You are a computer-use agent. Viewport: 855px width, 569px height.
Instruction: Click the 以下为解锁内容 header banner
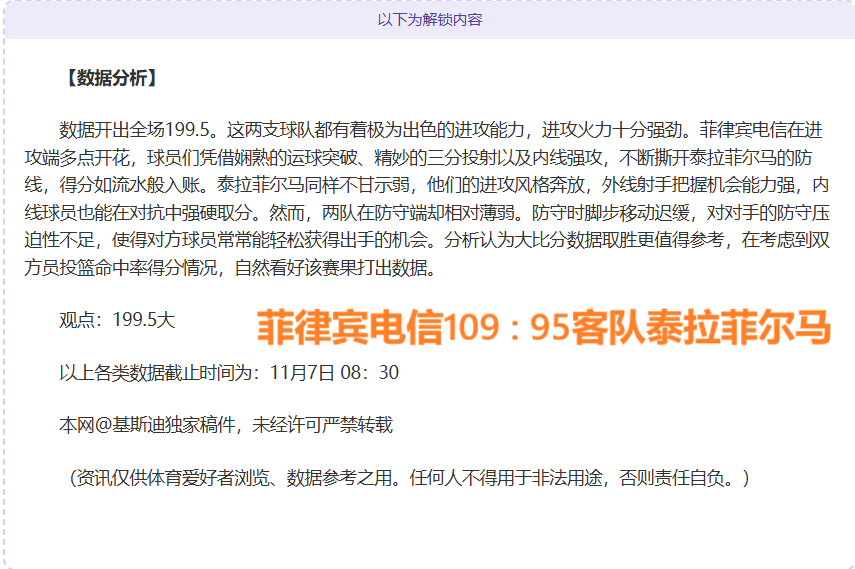pyautogui.click(x=429, y=20)
